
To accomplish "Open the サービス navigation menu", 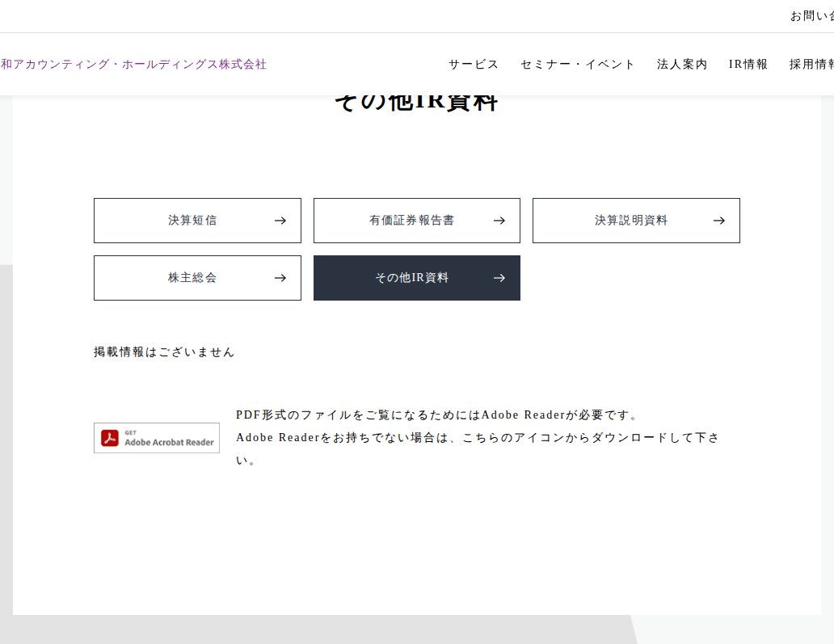I will pos(474,65).
